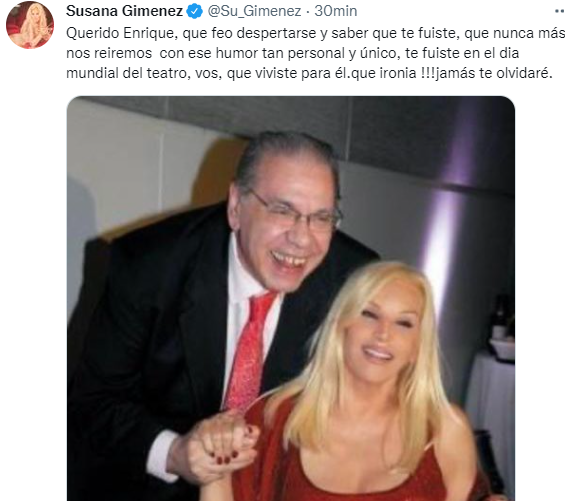Open the Susana Gimenez display name
This screenshot has width=565, height=501.
coord(124,11)
